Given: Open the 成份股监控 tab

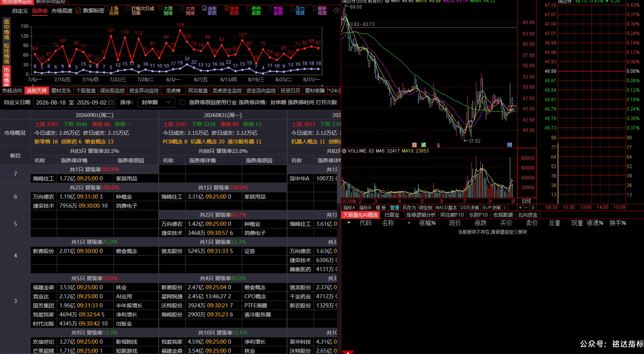Looking at the screenshot, I should coord(112,91).
